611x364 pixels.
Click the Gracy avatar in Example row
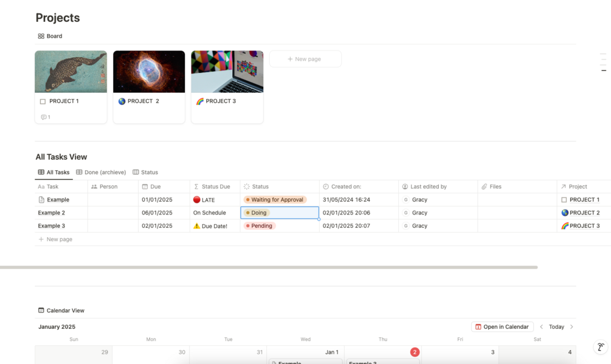(x=406, y=200)
